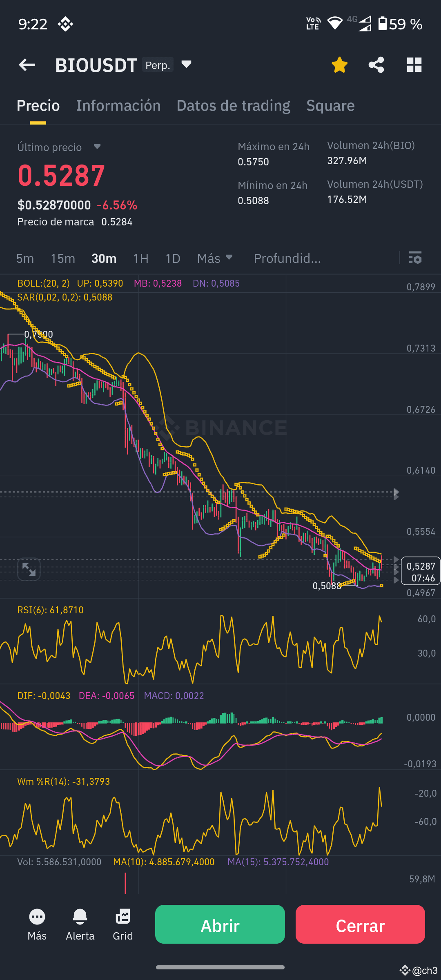This screenshot has height=980, width=441.
Task: Tap the green Abrir button
Action: (220, 924)
